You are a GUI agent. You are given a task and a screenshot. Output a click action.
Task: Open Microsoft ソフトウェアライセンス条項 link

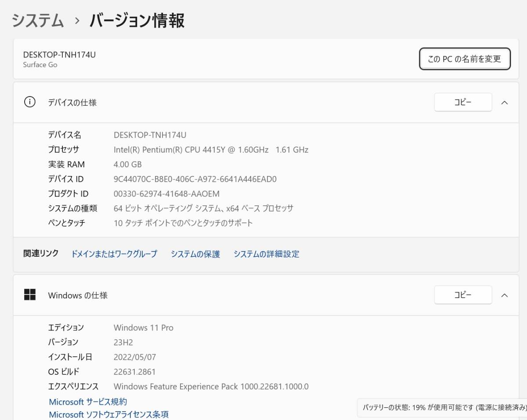(x=108, y=414)
